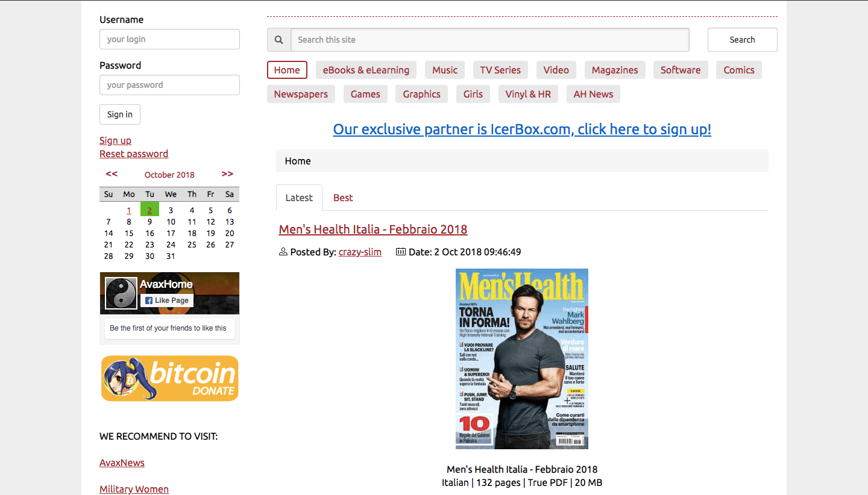Open the Vinyl & HR category
The width and height of the screenshot is (868, 495).
528,94
